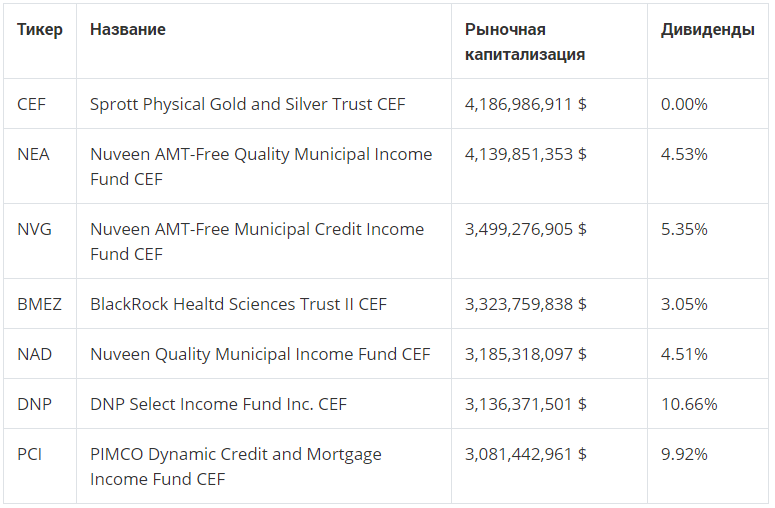Select the BMEZ ticker cell

(39, 304)
